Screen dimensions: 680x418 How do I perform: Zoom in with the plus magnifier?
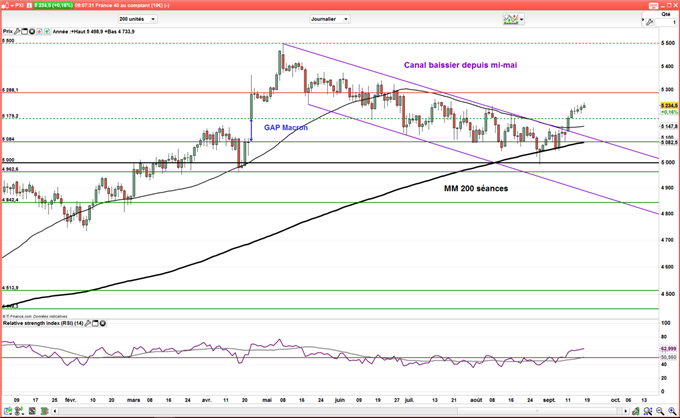[672, 411]
